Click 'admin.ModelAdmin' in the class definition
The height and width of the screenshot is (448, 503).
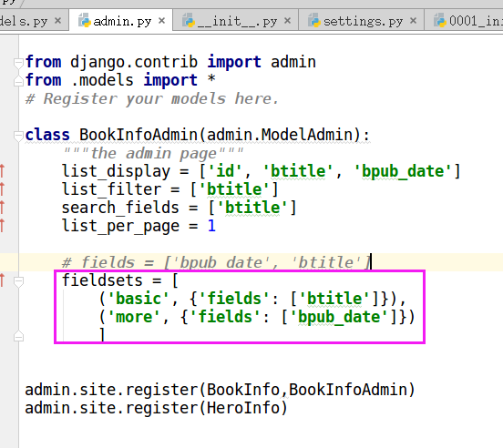(x=280, y=135)
